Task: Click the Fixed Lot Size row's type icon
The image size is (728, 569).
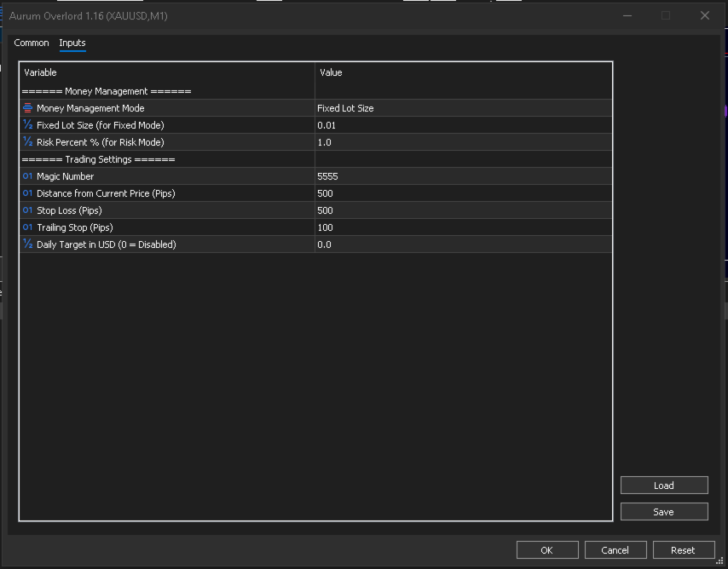Action: click(27, 125)
